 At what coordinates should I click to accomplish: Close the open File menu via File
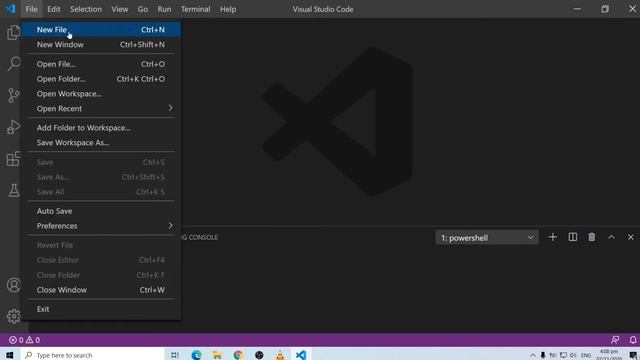(x=31, y=9)
